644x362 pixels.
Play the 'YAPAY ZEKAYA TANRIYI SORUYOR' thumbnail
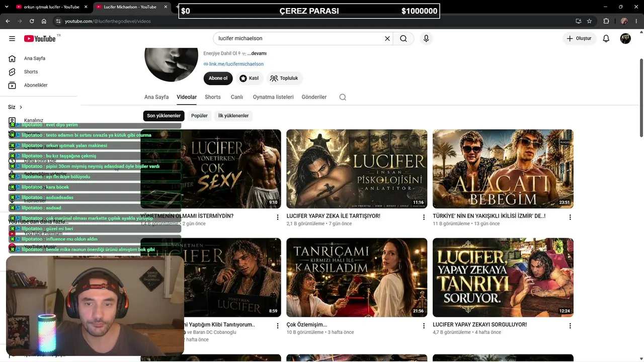[503, 278]
